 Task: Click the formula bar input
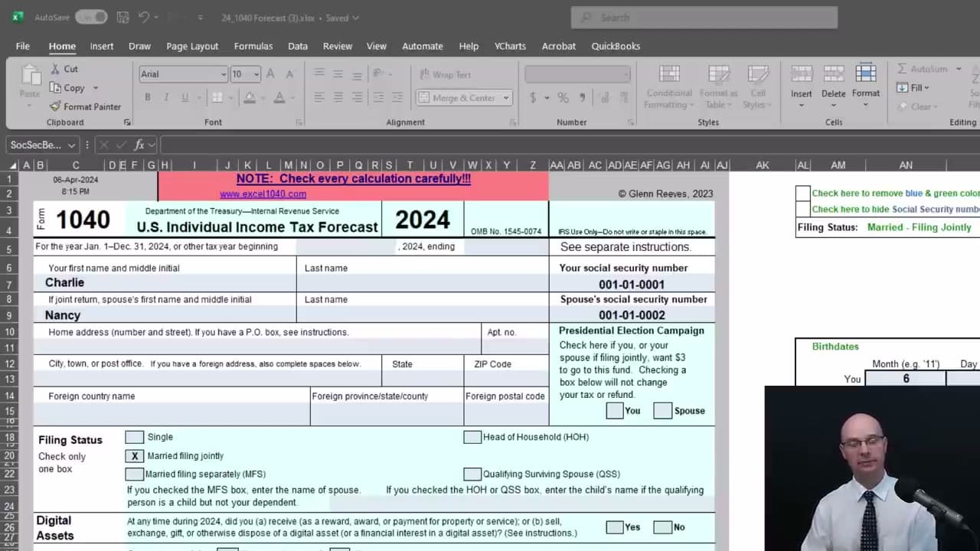570,145
